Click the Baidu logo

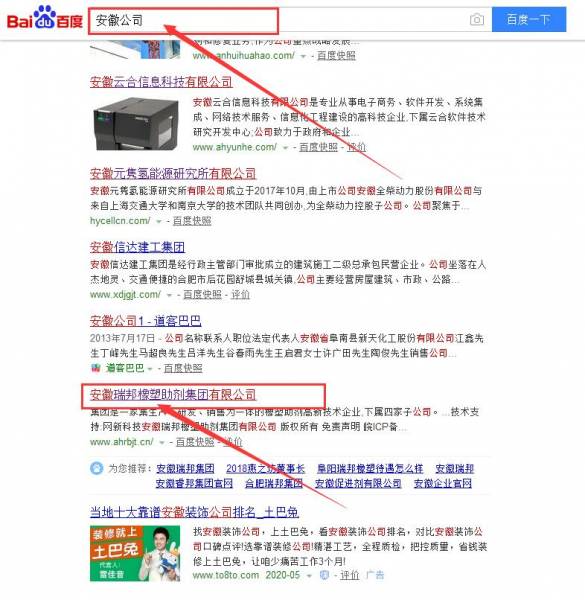[45, 18]
